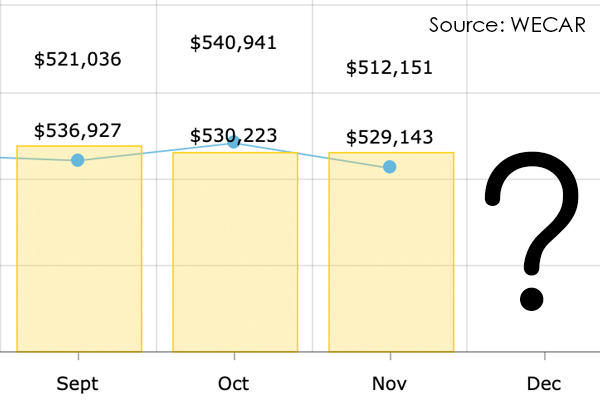Viewport: 600px width, 400px height.
Task: Click the Oct line data point
Action: [x=234, y=142]
